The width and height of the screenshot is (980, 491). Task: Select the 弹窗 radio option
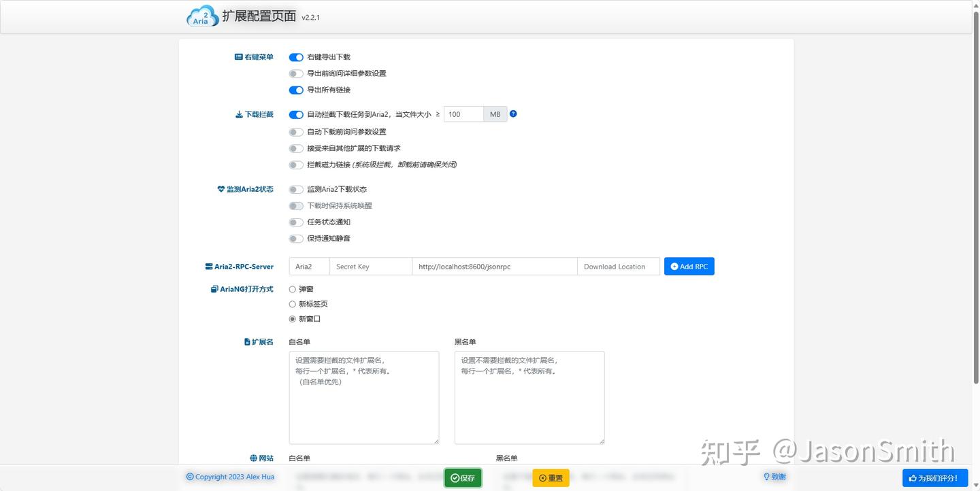[292, 289]
